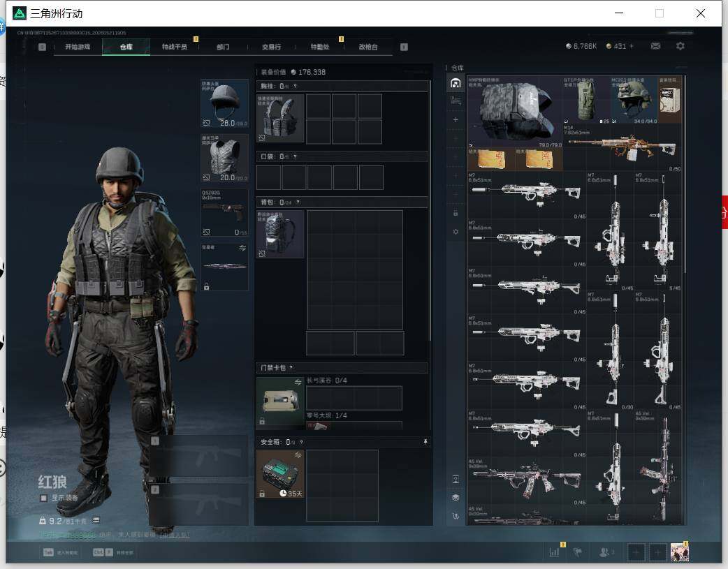Viewport: 728px width, 569px height.
Task: Open the 改枪台 tab
Action: (368, 47)
